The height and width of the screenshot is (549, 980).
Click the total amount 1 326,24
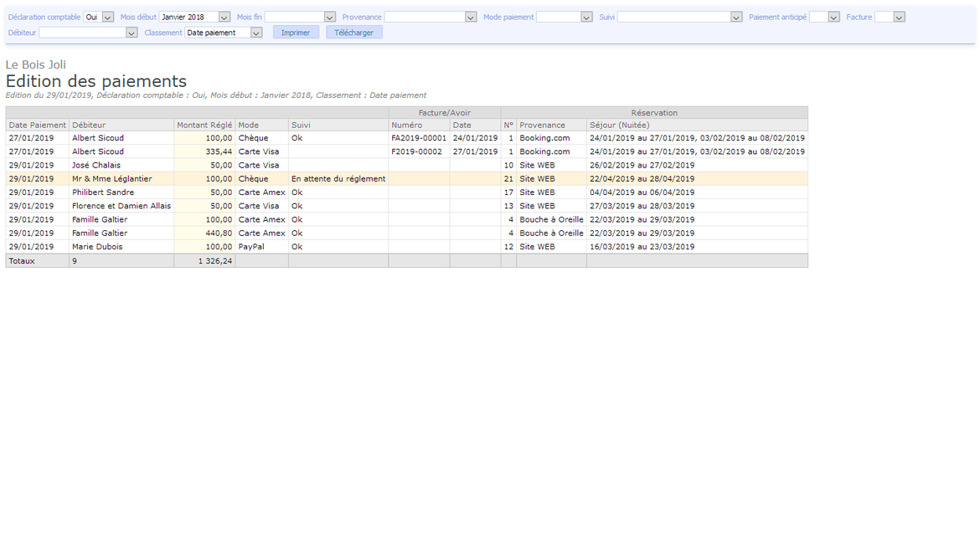[x=215, y=261]
